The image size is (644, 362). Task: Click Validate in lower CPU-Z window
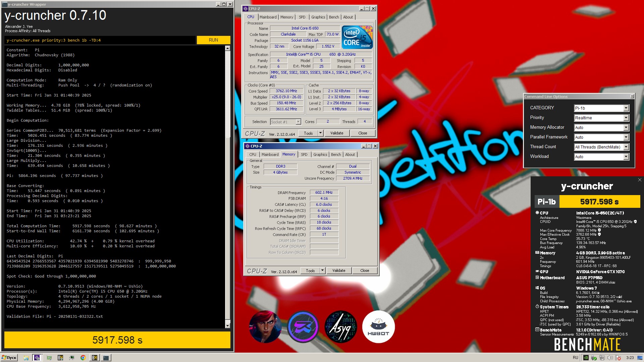tap(339, 270)
